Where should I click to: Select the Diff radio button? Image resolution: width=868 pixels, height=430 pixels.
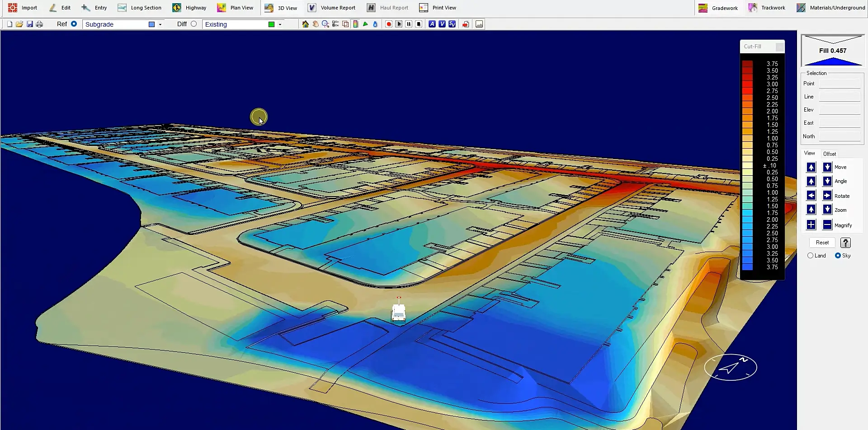pos(193,24)
